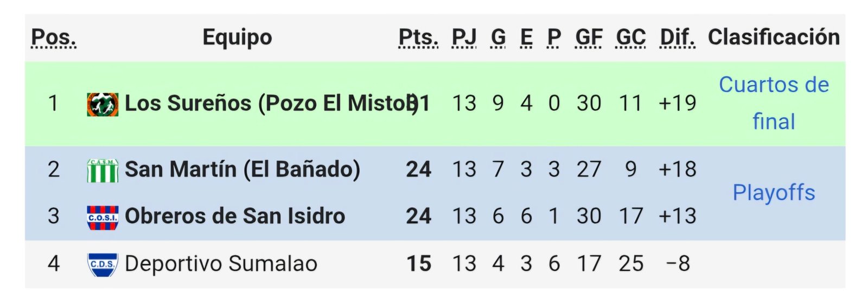The width and height of the screenshot is (868, 304).
Task: Open the Playoffs link
Action: tap(774, 193)
